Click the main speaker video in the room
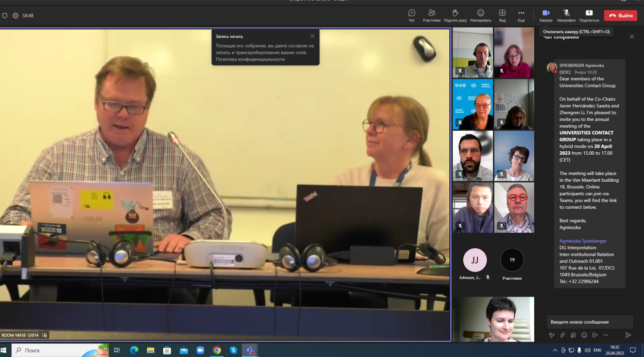This screenshot has height=357, width=644. [x=225, y=184]
